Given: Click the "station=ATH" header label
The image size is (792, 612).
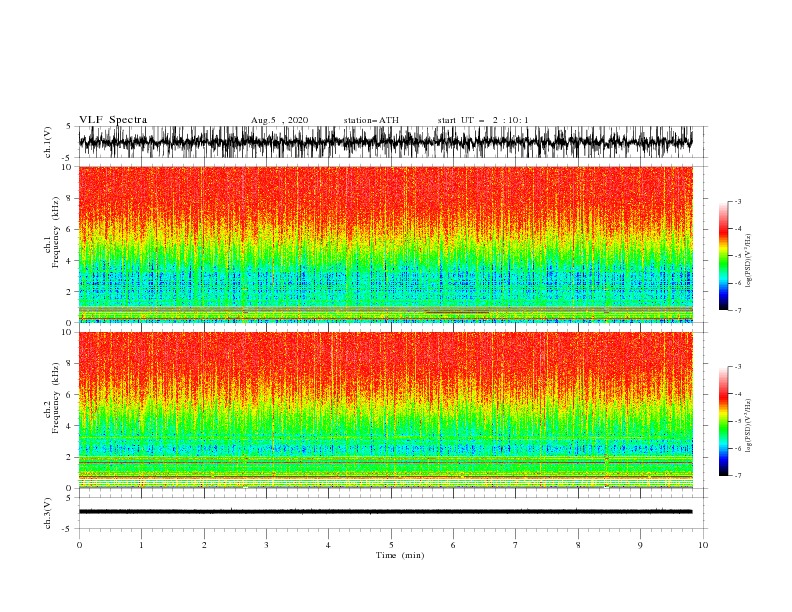Looking at the screenshot, I should click(x=371, y=120).
